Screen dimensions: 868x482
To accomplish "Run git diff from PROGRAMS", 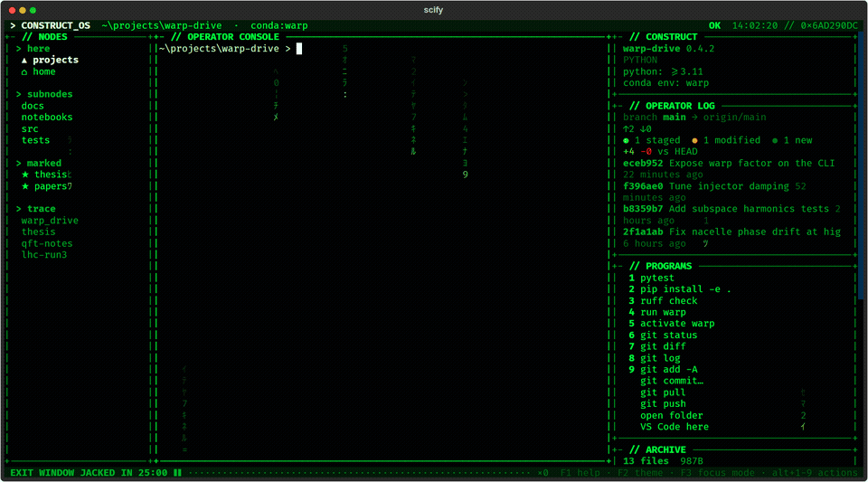I will click(x=657, y=346).
